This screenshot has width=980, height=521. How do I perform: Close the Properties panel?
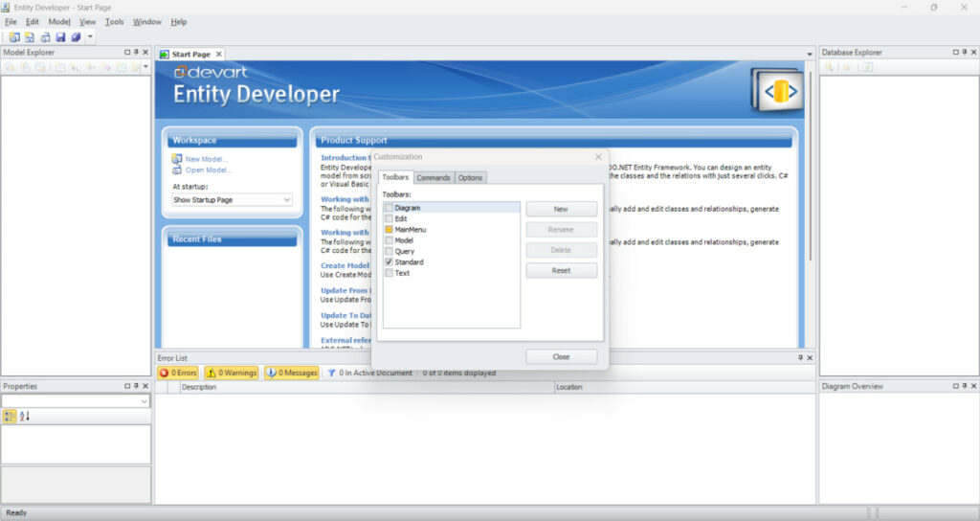pyautogui.click(x=145, y=387)
